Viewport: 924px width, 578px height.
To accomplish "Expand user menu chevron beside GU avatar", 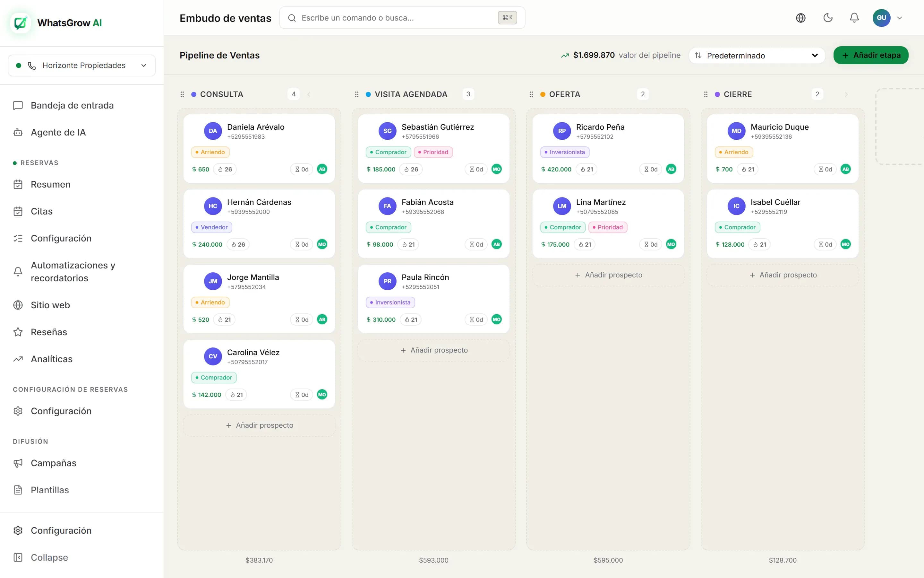I will coord(900,18).
